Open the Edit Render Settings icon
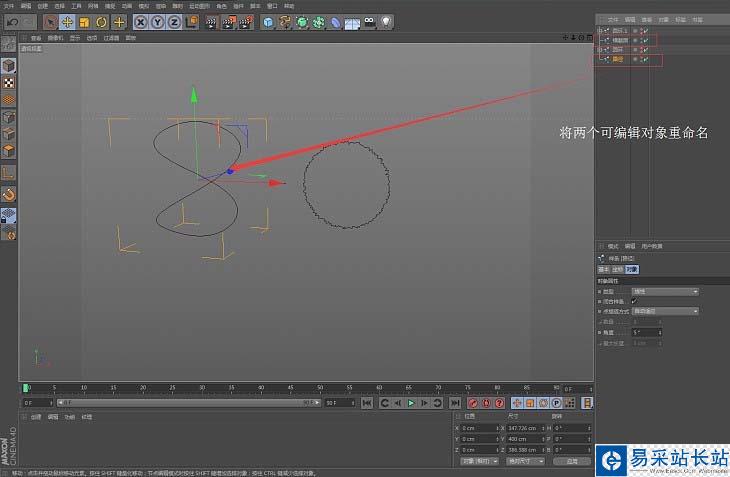 point(246,22)
